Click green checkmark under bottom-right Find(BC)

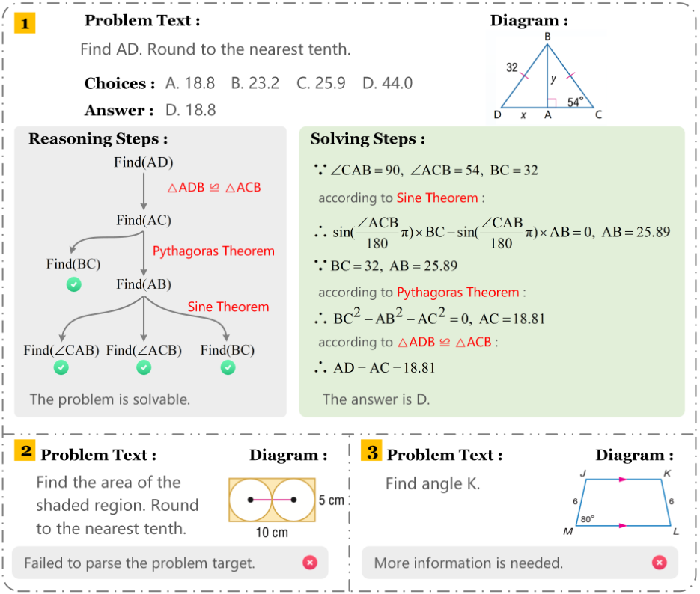[228, 367]
